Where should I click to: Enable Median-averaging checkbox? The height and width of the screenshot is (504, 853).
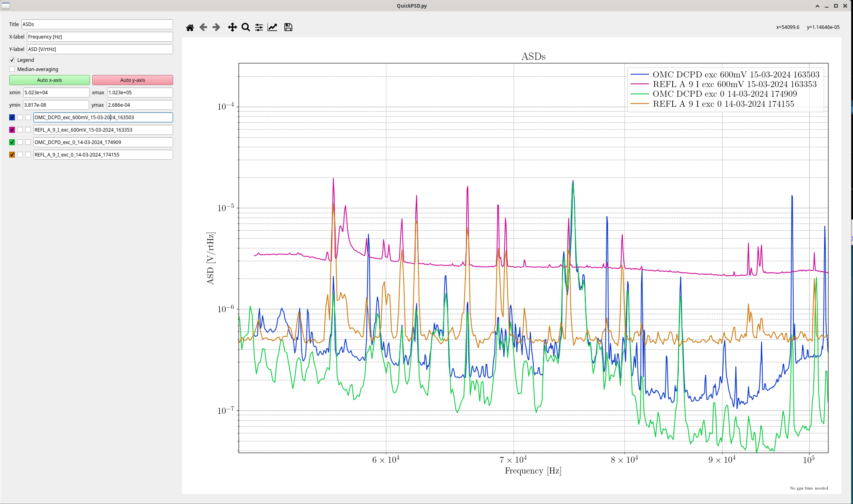click(x=12, y=69)
